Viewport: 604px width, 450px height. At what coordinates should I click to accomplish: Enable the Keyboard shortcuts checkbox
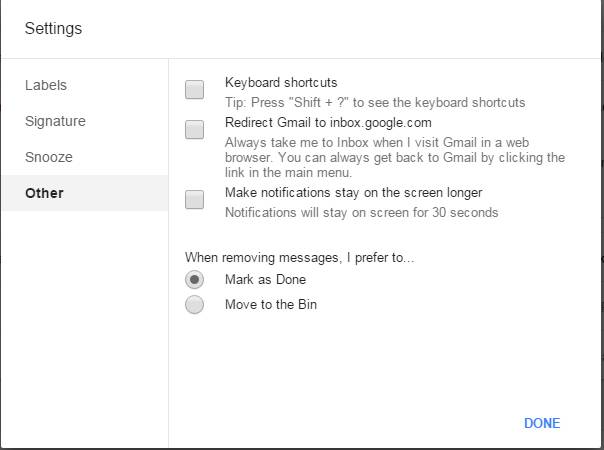tap(195, 90)
